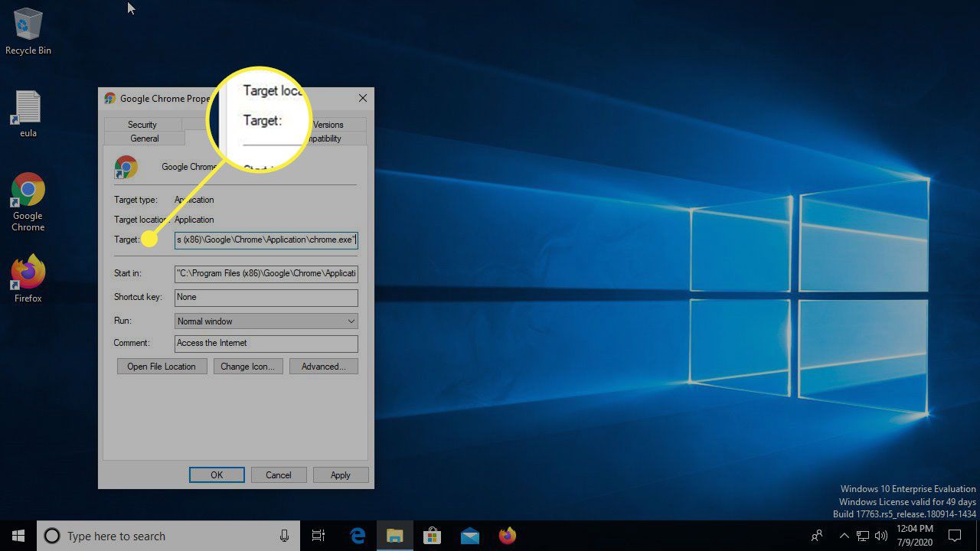Click the Cancel button

[x=279, y=475]
